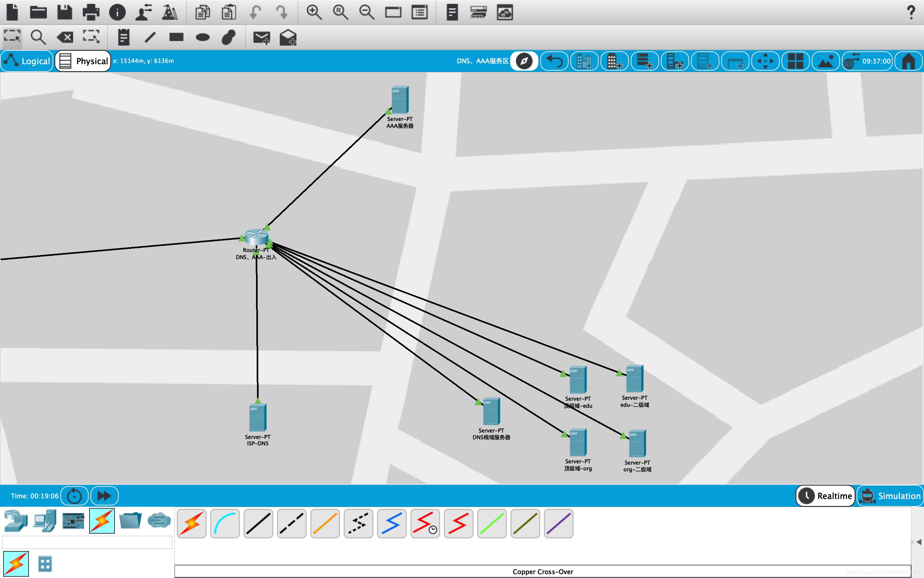Pick the orange Fiber cable
This screenshot has height=578, width=924.
tap(325, 523)
